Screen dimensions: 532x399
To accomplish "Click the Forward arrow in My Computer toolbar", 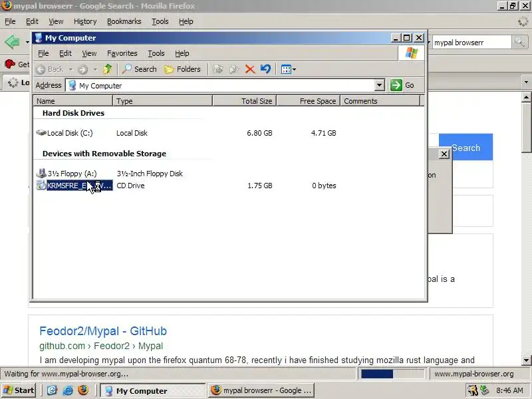I will click(x=82, y=69).
